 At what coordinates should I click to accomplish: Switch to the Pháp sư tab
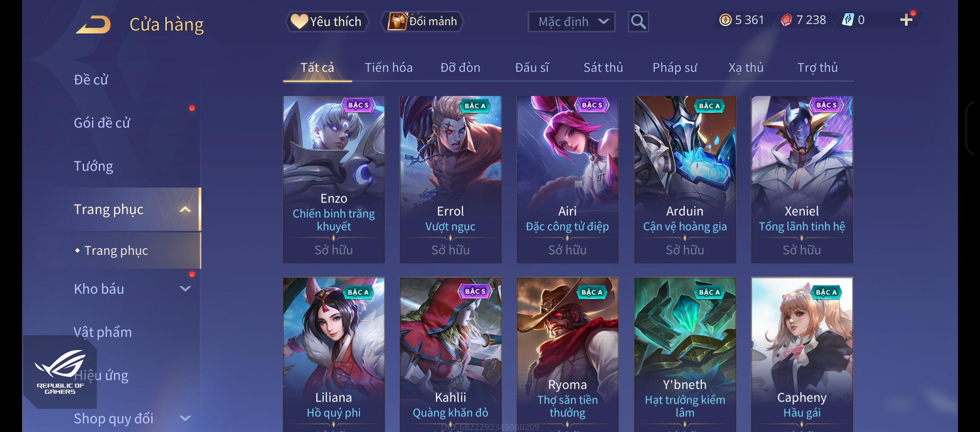point(675,67)
